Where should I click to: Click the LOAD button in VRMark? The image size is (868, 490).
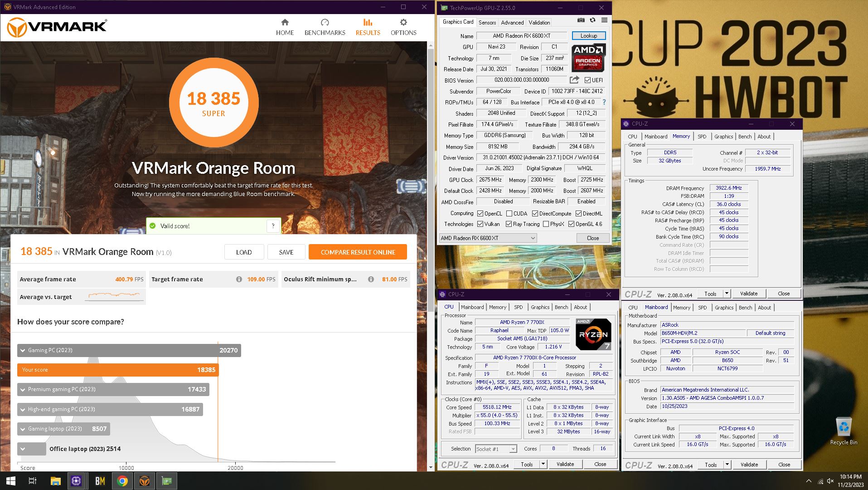(x=244, y=252)
